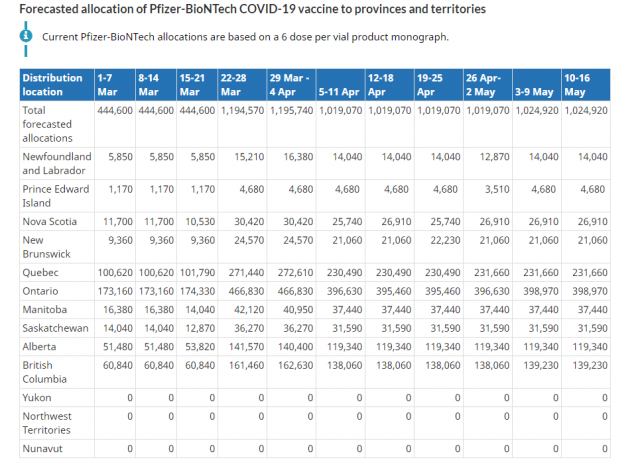
Task: Click the '26 Apr- 2 May' column header
Action: point(488,85)
